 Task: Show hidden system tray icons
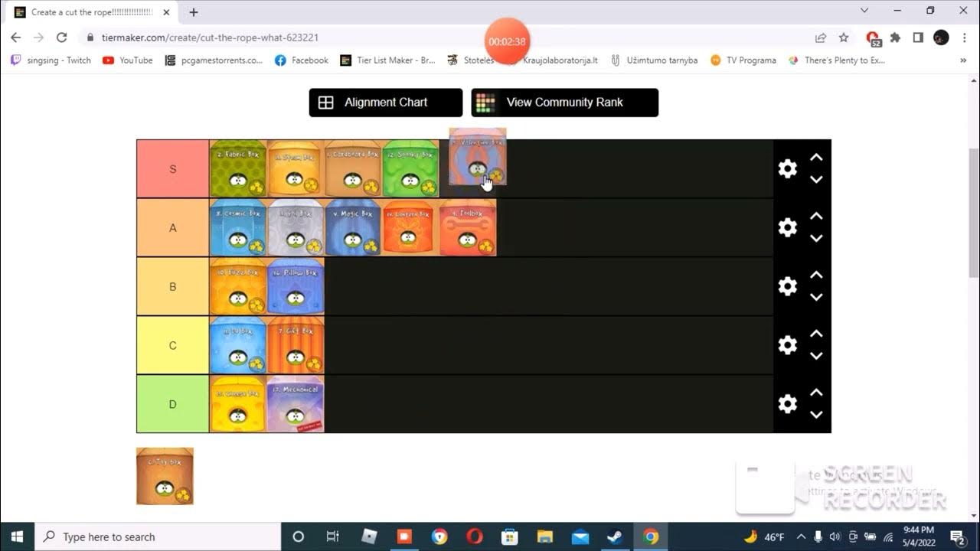point(801,536)
